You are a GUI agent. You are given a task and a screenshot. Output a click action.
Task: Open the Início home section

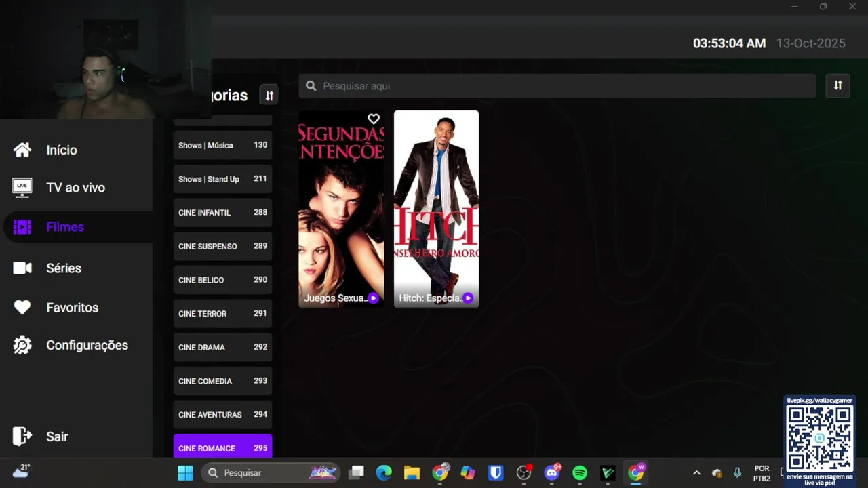pyautogui.click(x=62, y=150)
